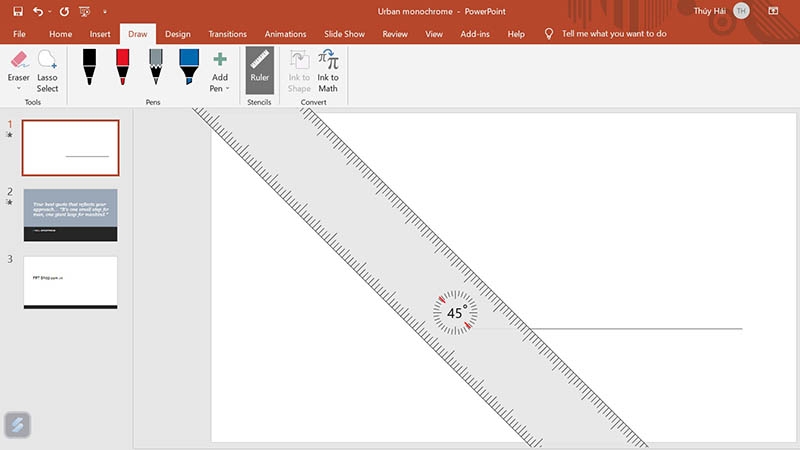Viewport: 800px width, 450px height.
Task: Open the Help tab
Action: (x=516, y=34)
